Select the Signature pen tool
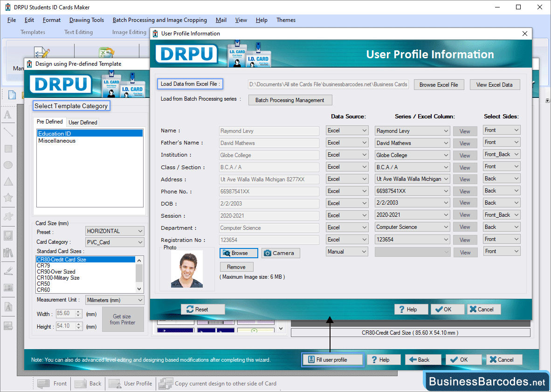 [8, 271]
